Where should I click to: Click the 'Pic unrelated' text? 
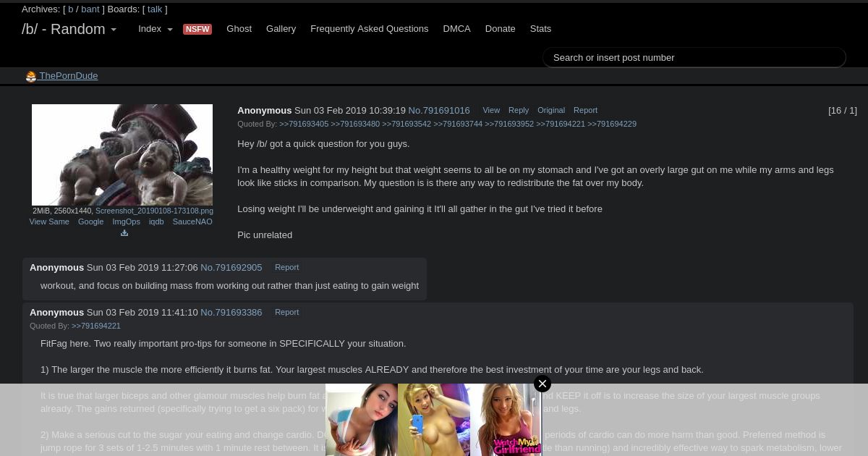pyautogui.click(x=265, y=235)
